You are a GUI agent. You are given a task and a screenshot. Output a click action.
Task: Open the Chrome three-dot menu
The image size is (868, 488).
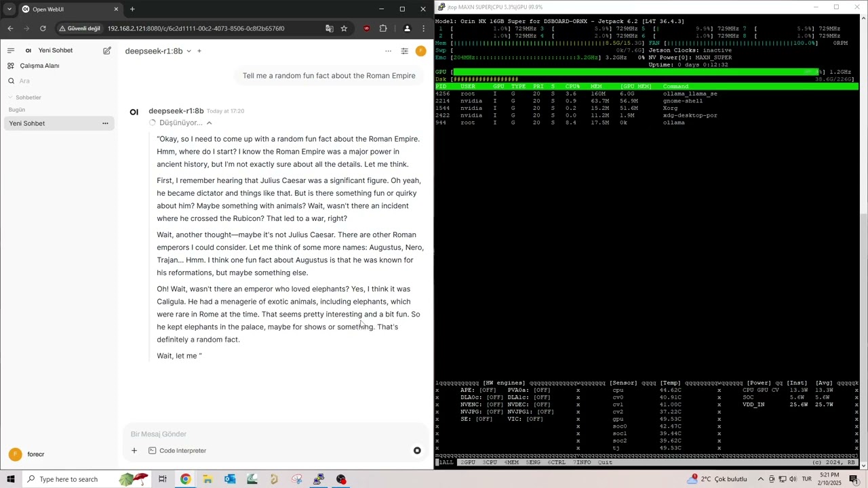(424, 28)
